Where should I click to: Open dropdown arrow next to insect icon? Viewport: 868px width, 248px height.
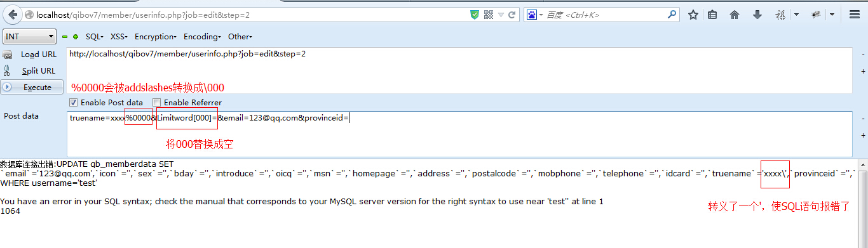coord(831,15)
